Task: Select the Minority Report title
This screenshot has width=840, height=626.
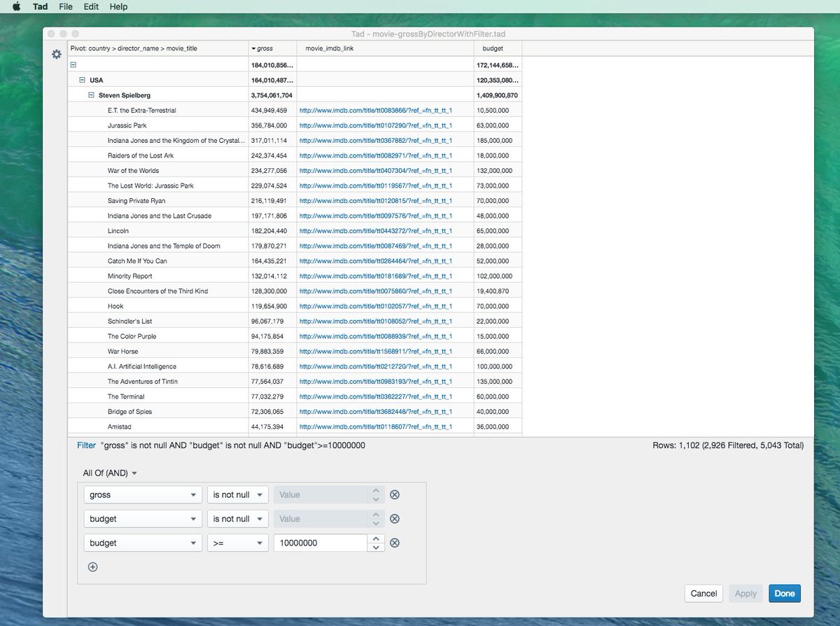Action: coord(129,276)
